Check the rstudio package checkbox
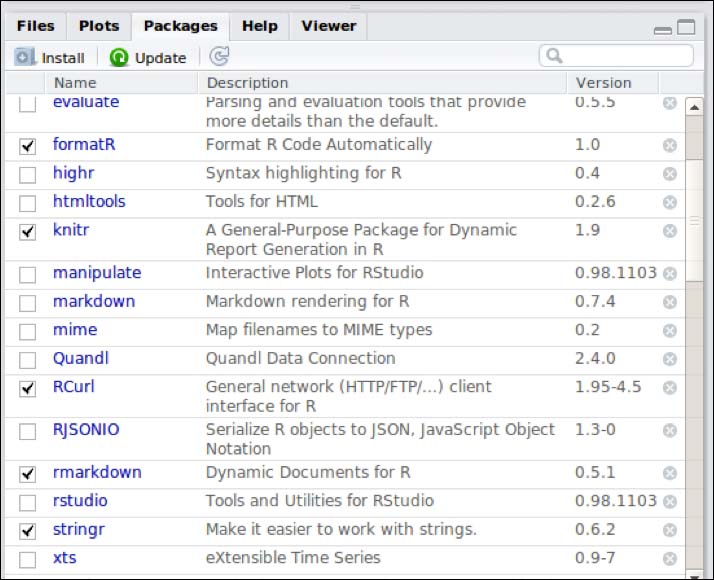The width and height of the screenshot is (714, 580). tap(27, 503)
